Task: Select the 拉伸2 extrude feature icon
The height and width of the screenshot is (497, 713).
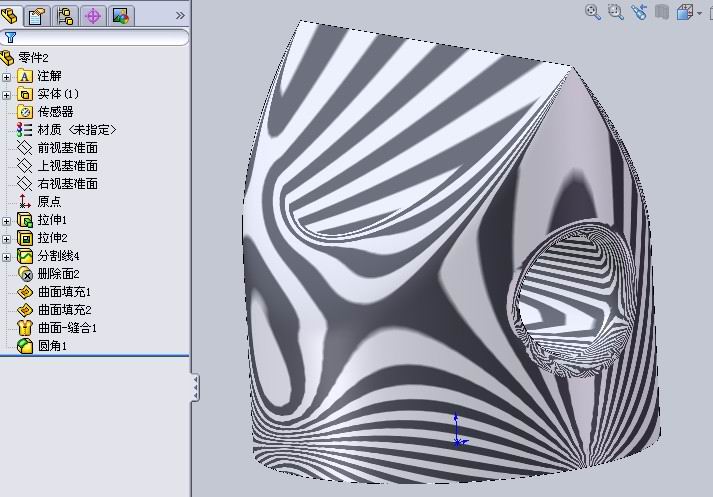Action: click(25, 238)
